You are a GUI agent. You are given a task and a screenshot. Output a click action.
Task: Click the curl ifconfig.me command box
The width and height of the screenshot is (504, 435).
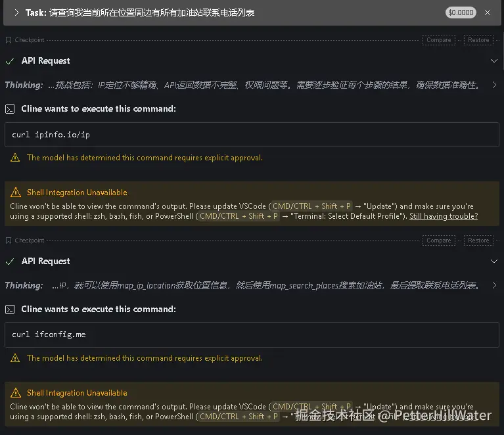pyautogui.click(x=252, y=334)
